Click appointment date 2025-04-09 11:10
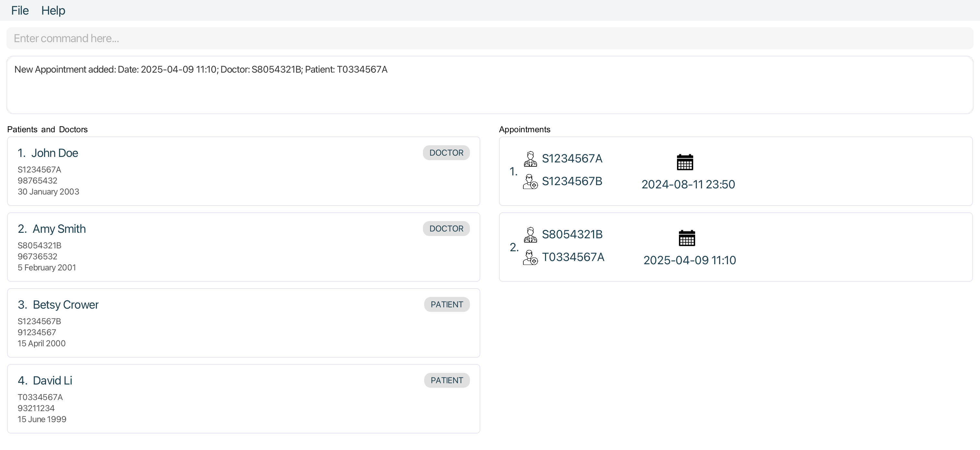This screenshot has width=980, height=450. (690, 260)
